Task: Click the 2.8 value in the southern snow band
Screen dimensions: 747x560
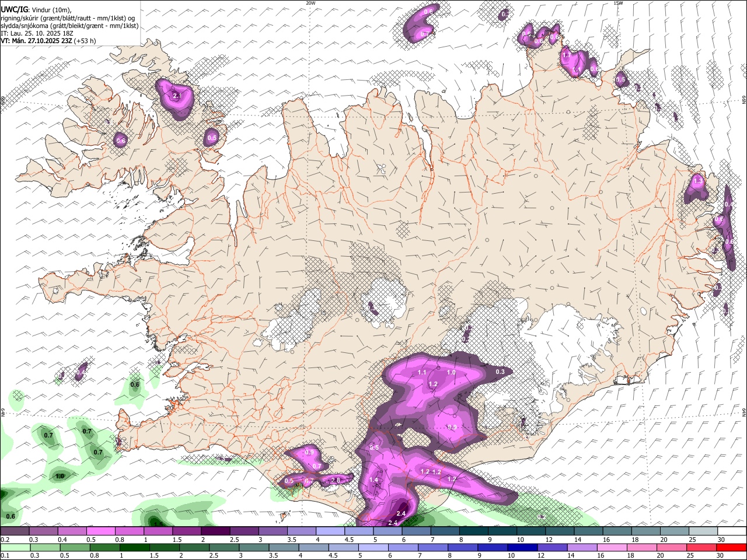Action: [336, 481]
